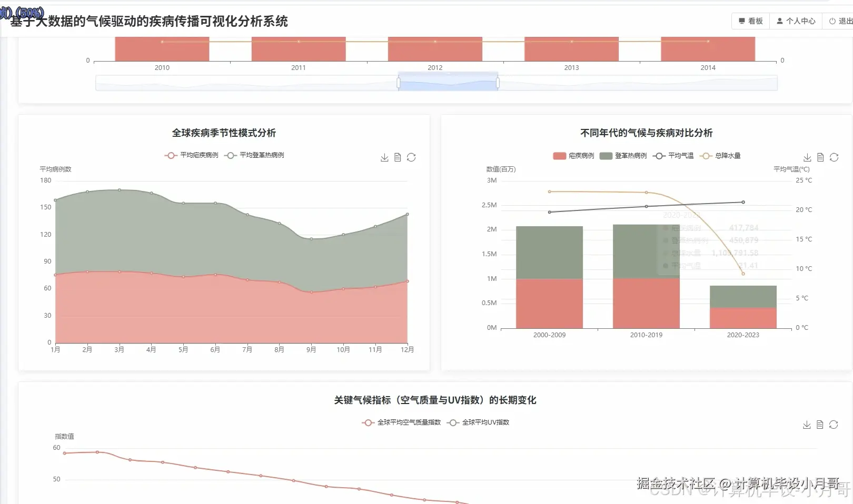Open data view for climate indicators chart

pyautogui.click(x=820, y=425)
